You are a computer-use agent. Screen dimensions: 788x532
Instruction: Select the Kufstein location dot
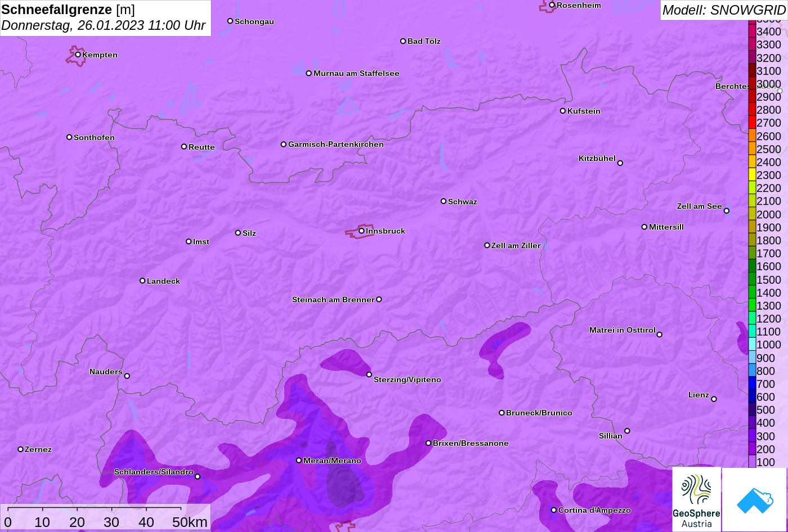pos(563,111)
